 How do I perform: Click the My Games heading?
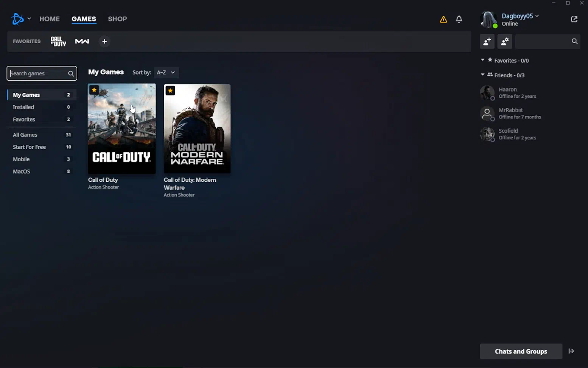pos(106,72)
